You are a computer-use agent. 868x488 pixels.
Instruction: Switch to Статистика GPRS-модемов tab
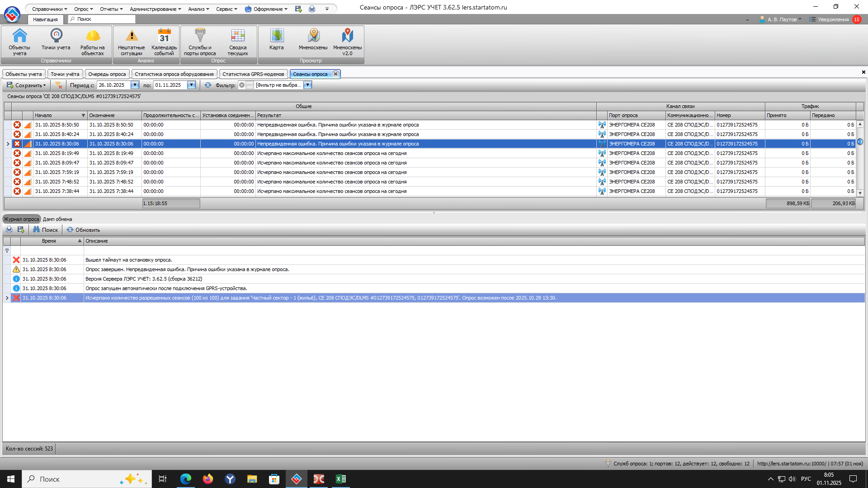pyautogui.click(x=253, y=74)
